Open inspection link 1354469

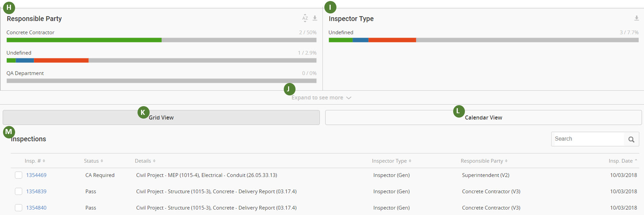(36, 175)
